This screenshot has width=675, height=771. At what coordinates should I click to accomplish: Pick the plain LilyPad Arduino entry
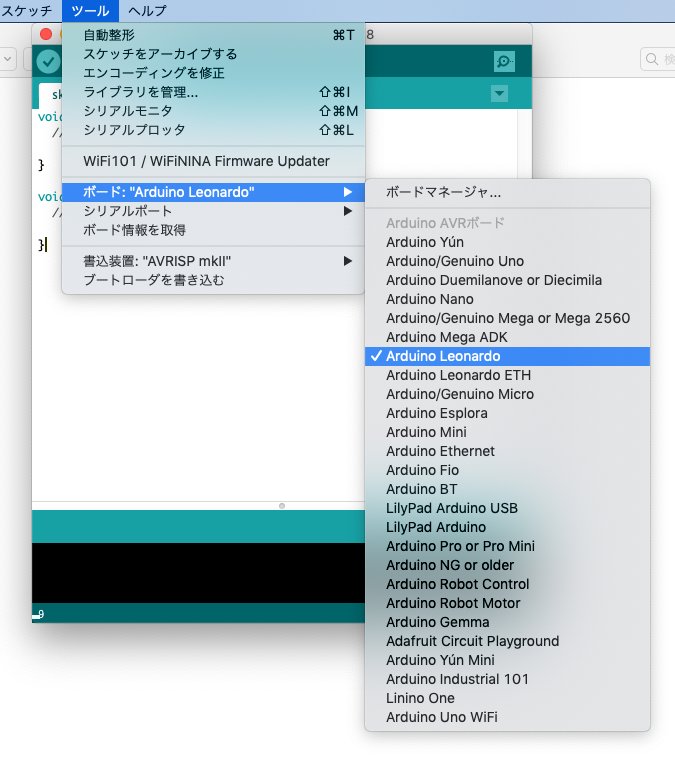point(507,528)
